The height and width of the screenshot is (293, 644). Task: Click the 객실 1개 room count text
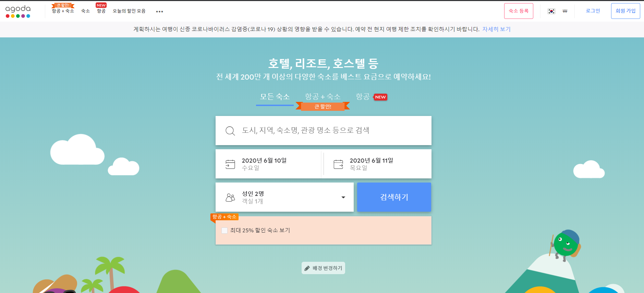[253, 201]
